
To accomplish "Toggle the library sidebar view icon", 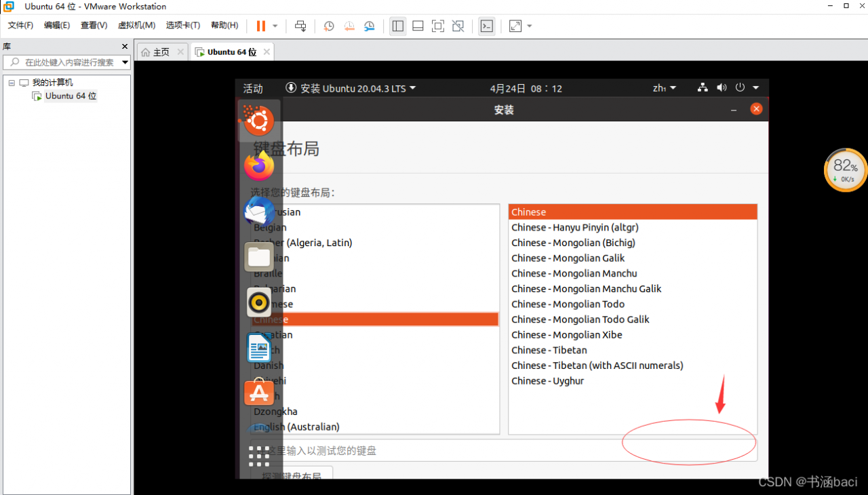I will pyautogui.click(x=398, y=26).
